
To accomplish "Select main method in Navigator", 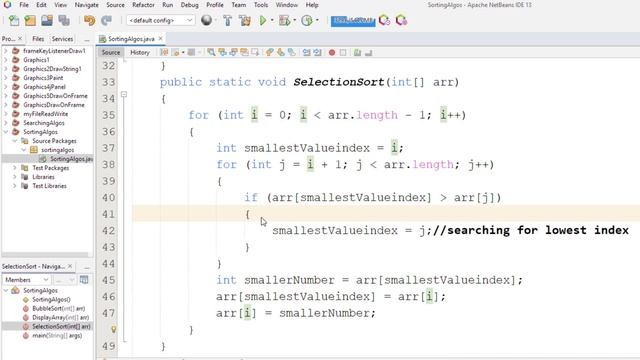I will tap(57, 335).
